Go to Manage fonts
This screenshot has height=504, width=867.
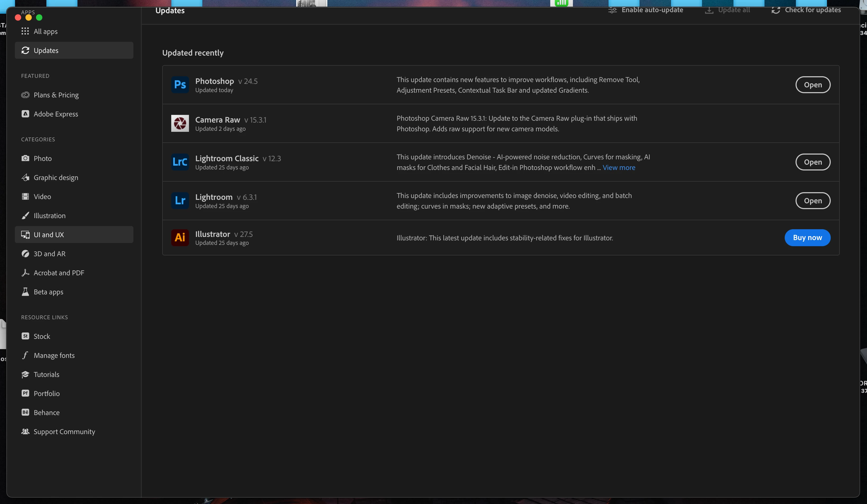(54, 355)
